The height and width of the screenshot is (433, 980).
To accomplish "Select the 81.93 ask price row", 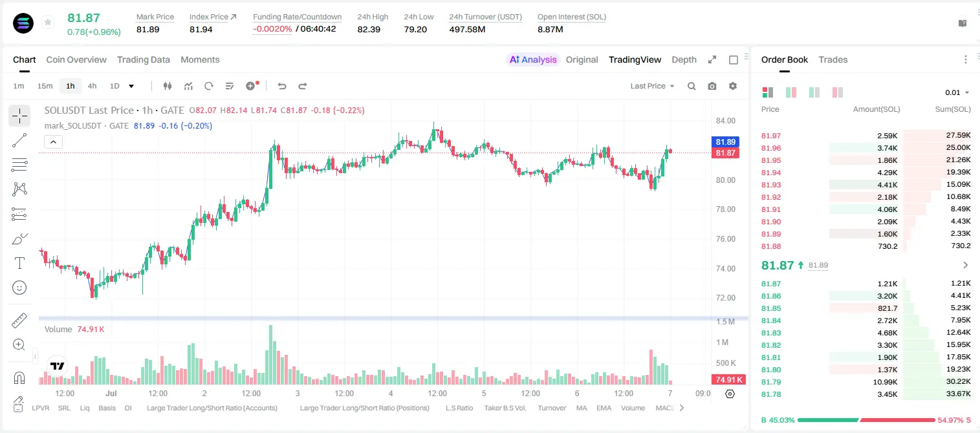I will pyautogui.click(x=866, y=185).
